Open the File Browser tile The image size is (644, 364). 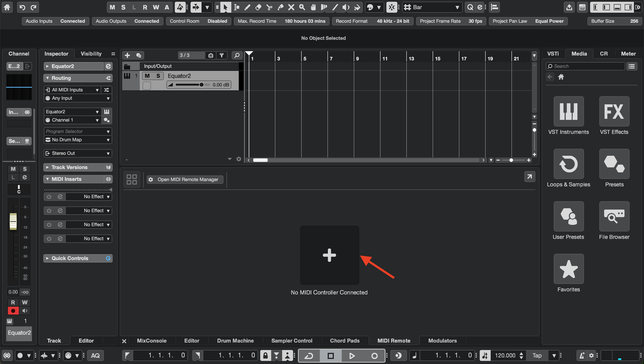(x=614, y=217)
